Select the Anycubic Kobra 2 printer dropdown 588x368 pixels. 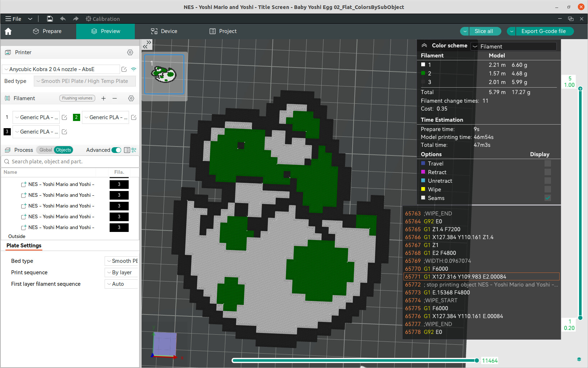tap(61, 69)
